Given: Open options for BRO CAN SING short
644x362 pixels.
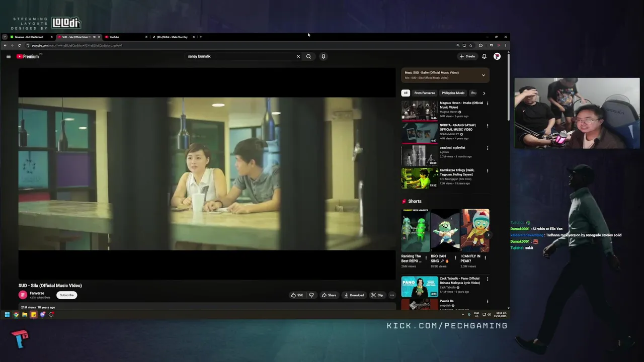Looking at the screenshot, I should click(x=456, y=258).
